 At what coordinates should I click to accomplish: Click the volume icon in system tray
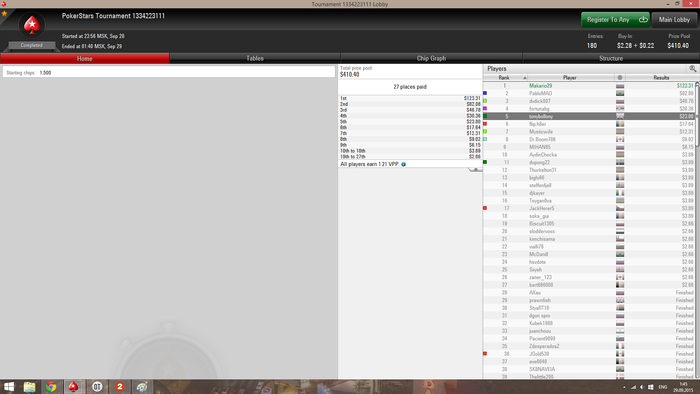[642, 387]
